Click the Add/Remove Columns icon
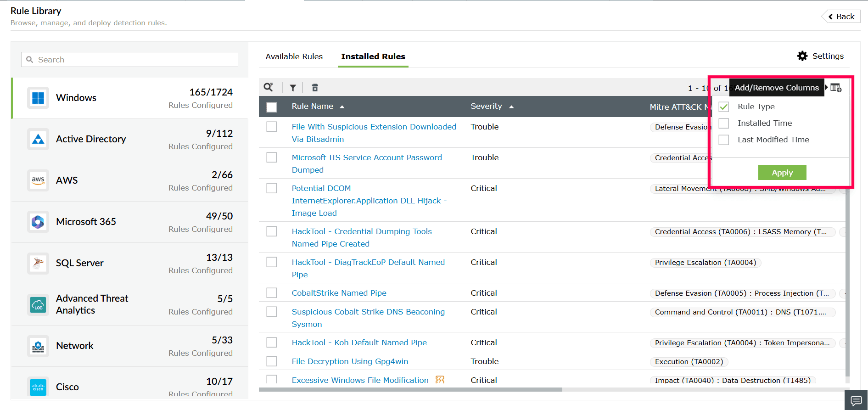Image resolution: width=868 pixels, height=410 pixels. point(836,88)
